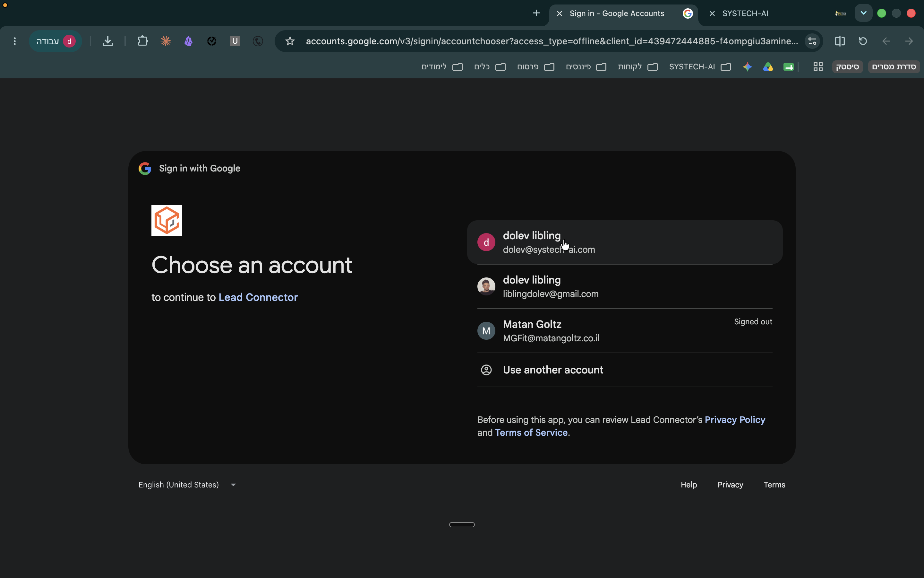The width and height of the screenshot is (924, 578).
Task: Select the Sign in - Google Accounts tab
Action: coord(623,13)
